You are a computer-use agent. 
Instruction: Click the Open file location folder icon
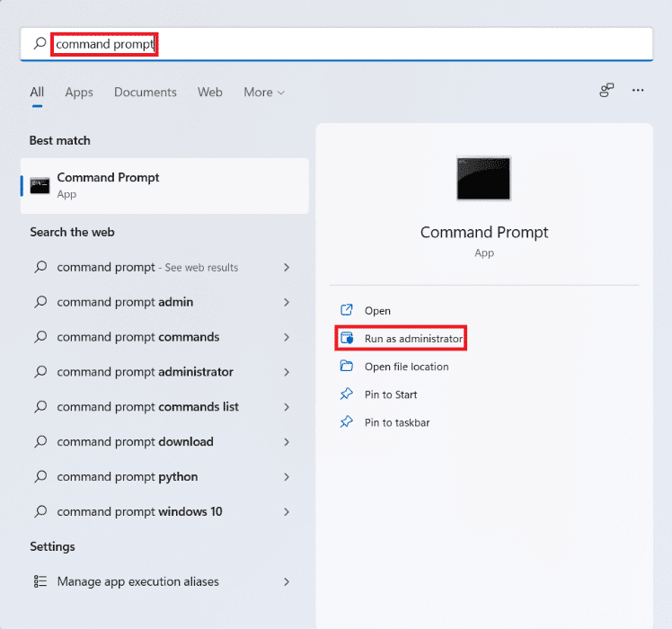pyautogui.click(x=347, y=367)
